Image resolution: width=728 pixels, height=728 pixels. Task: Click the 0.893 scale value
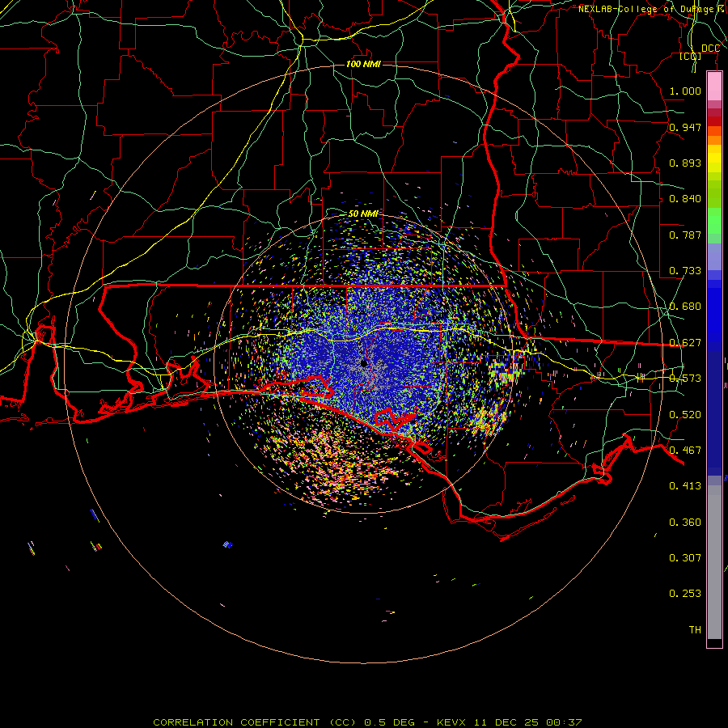[x=685, y=163]
